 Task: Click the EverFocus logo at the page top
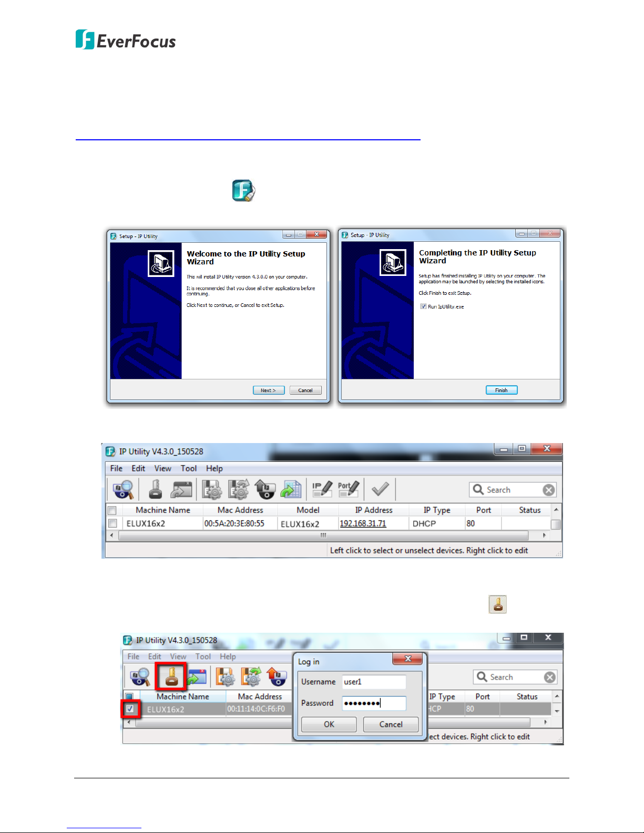(126, 40)
